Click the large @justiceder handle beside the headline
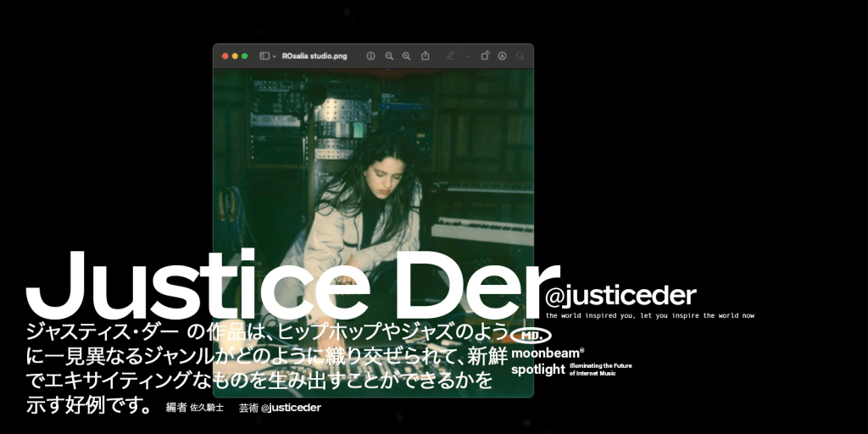This screenshot has height=434, width=868. (620, 296)
